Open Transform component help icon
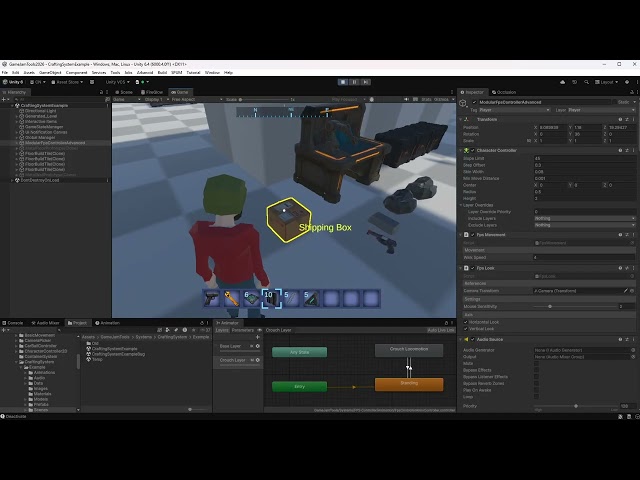Screen dimensions: 640x480 tap(620, 120)
